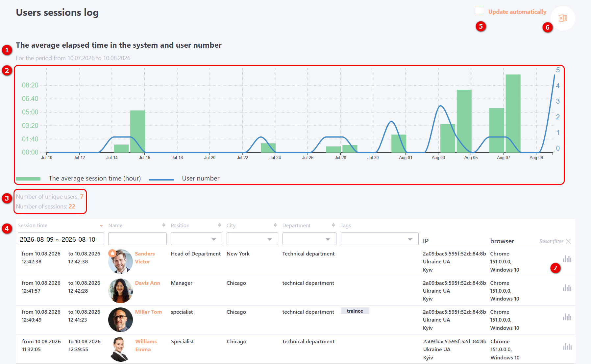Open statistics chart icon for Davis Ann
Viewport: 591px width, 364px height.
pos(567,288)
